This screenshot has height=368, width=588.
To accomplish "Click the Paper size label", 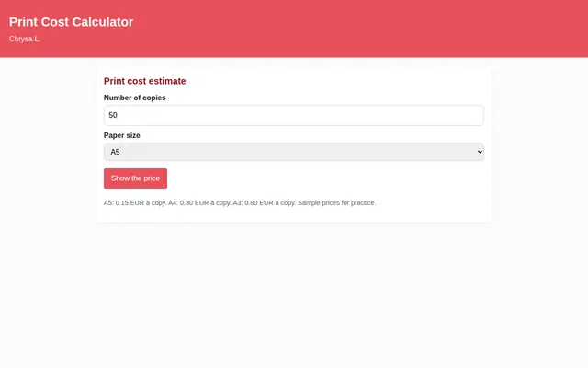I will pos(122,135).
